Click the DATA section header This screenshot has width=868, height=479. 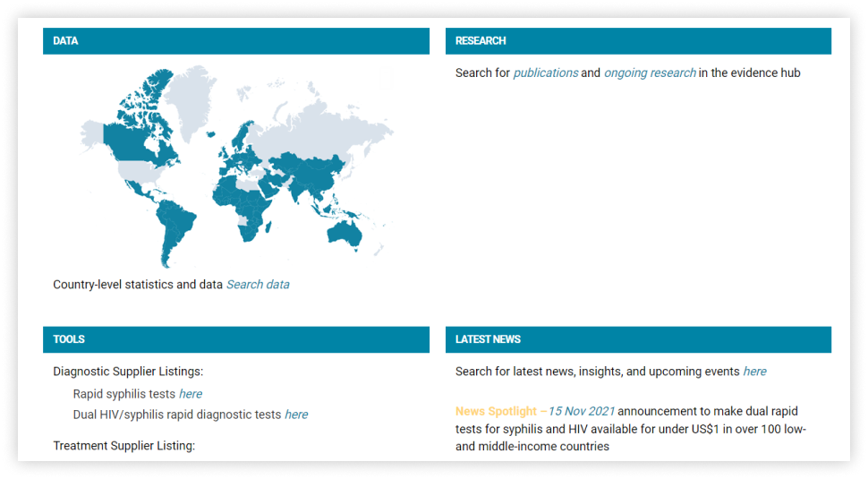point(236,41)
